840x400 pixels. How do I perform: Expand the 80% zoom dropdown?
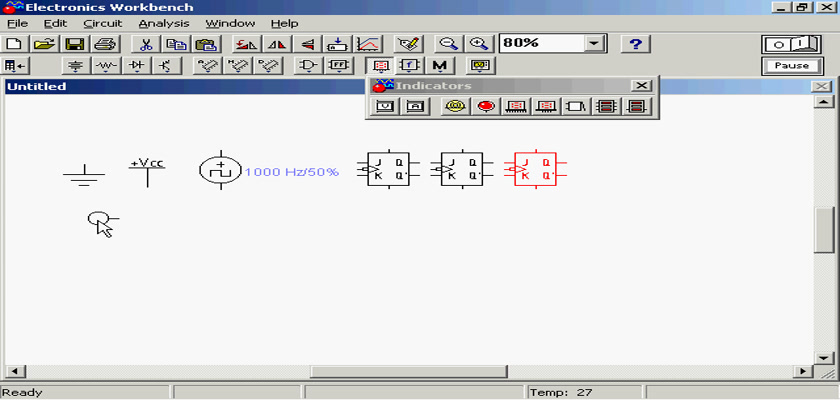click(x=595, y=44)
